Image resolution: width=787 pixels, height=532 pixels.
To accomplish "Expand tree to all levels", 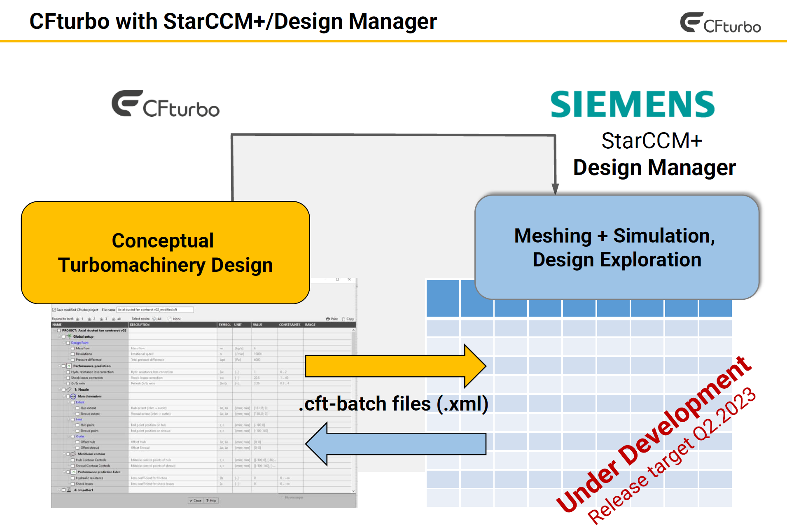I will tap(116, 319).
